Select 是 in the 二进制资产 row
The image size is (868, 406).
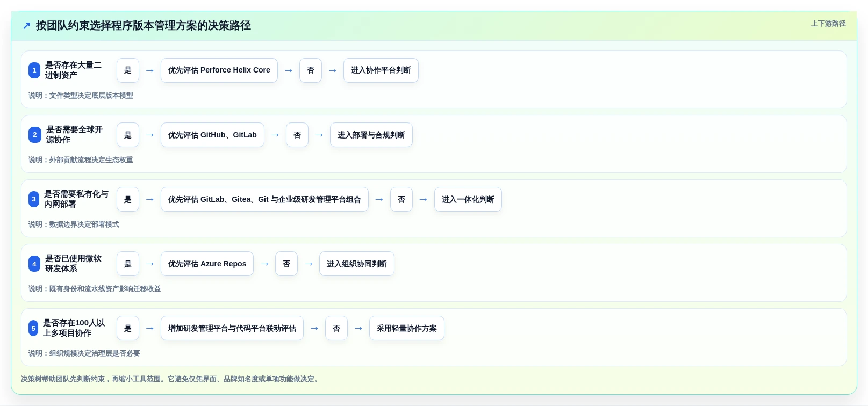click(128, 70)
